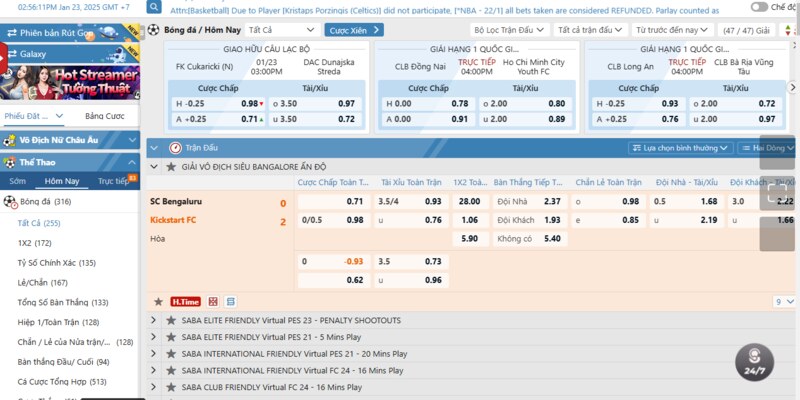Click the Hot Streamer promotional banner
This screenshot has width=800, height=400.
[x=70, y=82]
